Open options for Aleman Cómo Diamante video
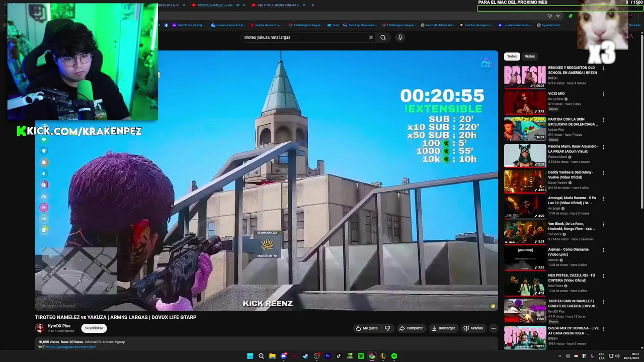Image resolution: width=644 pixels, height=362 pixels. coord(603,250)
